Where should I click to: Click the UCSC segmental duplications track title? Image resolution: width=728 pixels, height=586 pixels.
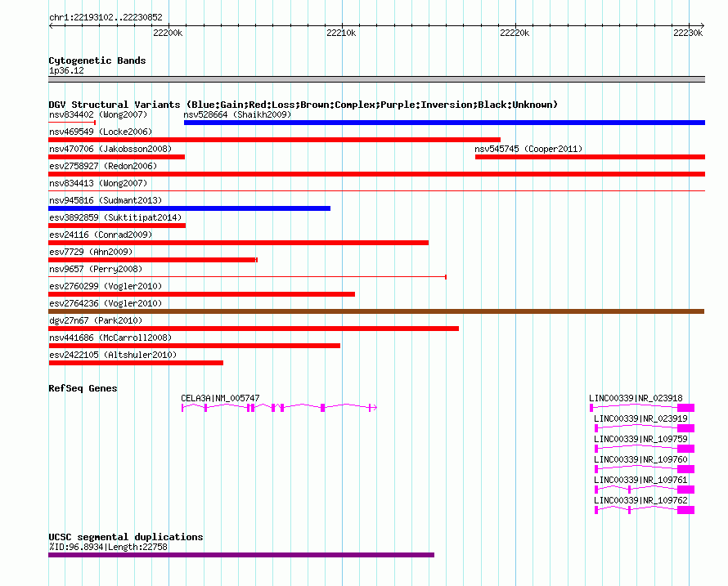[126, 537]
